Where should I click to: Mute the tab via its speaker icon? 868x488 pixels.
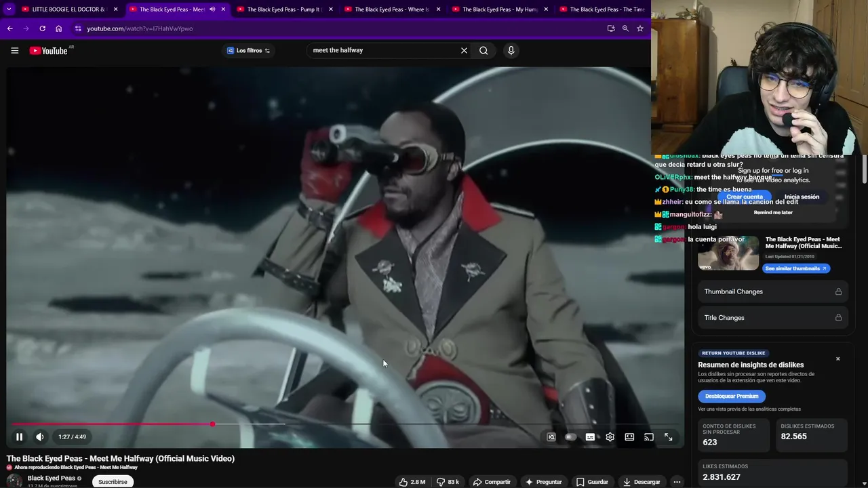(212, 9)
